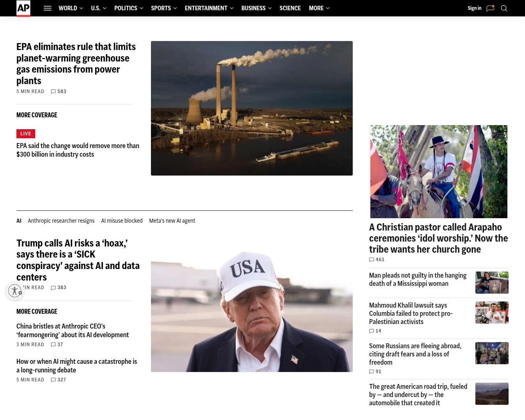This screenshot has width=525, height=420.
Task: Select the Anthropic researcher resigns topic
Action: click(x=61, y=221)
